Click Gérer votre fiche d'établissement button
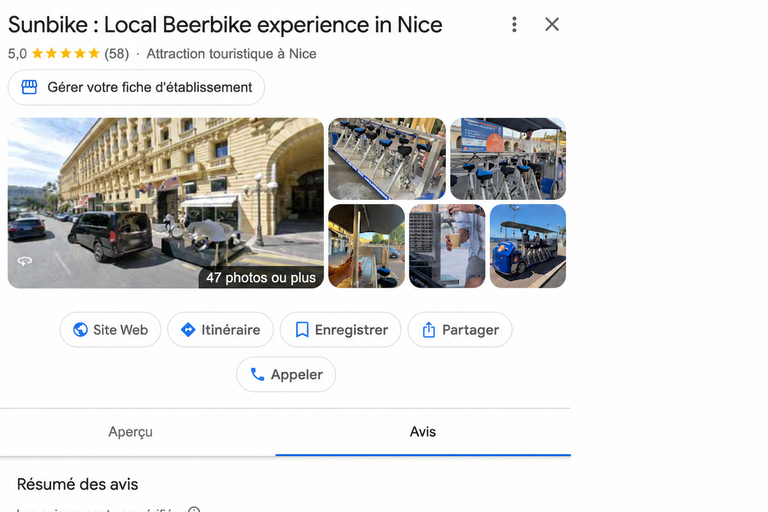 coord(136,87)
